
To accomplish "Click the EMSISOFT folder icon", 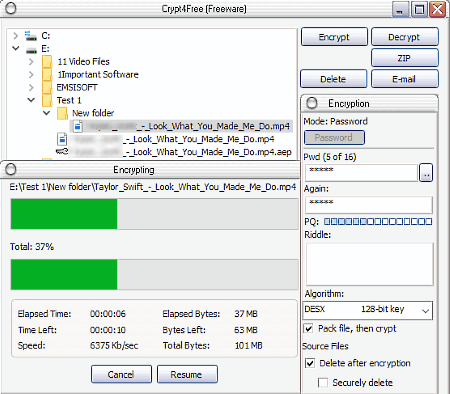I will [47, 87].
